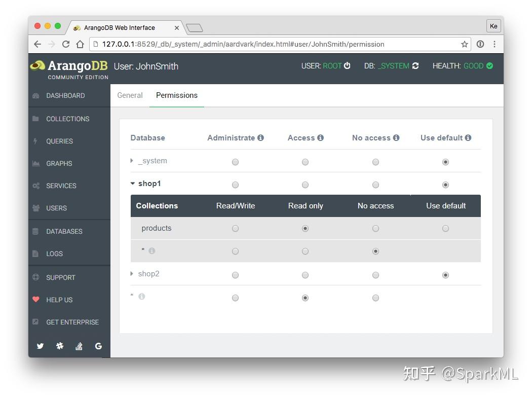The image size is (532, 398).
Task: Open the Google Groups icon in sidebar footer
Action: [98, 346]
